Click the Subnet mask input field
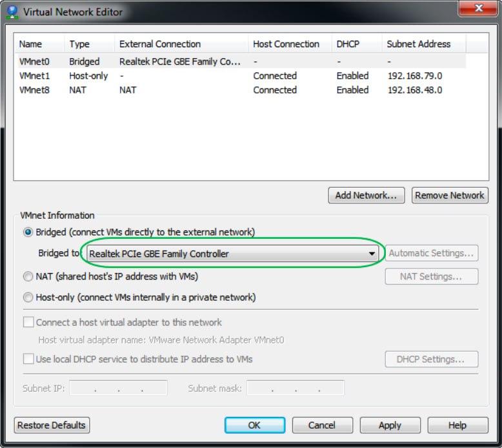 (x=296, y=388)
